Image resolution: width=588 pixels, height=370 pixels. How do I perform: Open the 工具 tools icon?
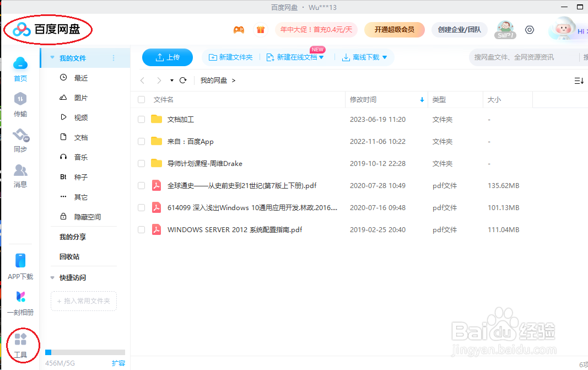pyautogui.click(x=20, y=346)
